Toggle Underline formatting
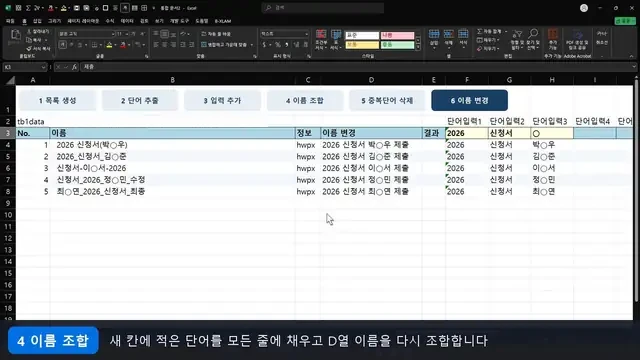 coord(80,45)
